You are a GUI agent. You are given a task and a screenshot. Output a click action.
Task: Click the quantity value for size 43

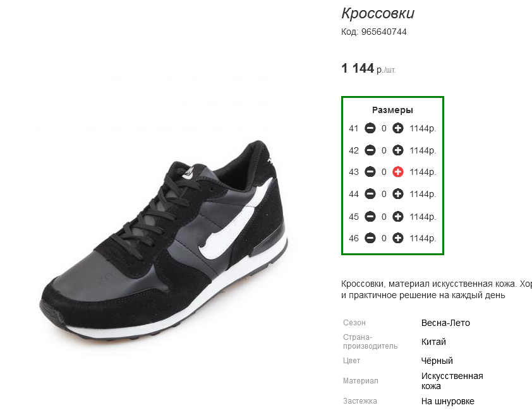(384, 172)
